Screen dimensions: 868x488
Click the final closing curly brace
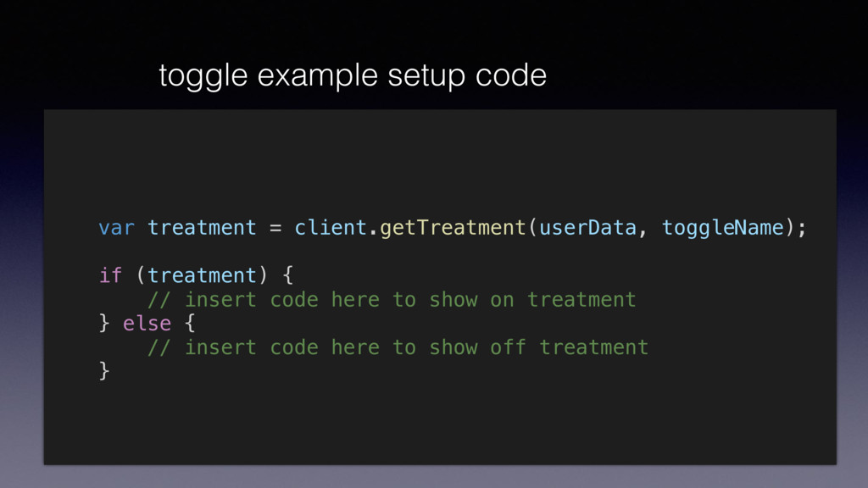click(104, 371)
